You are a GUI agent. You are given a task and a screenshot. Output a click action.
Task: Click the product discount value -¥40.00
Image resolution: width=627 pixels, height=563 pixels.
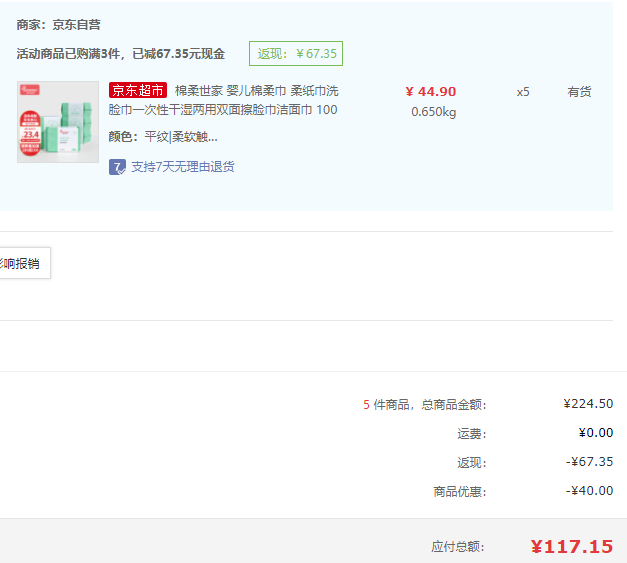pos(589,491)
